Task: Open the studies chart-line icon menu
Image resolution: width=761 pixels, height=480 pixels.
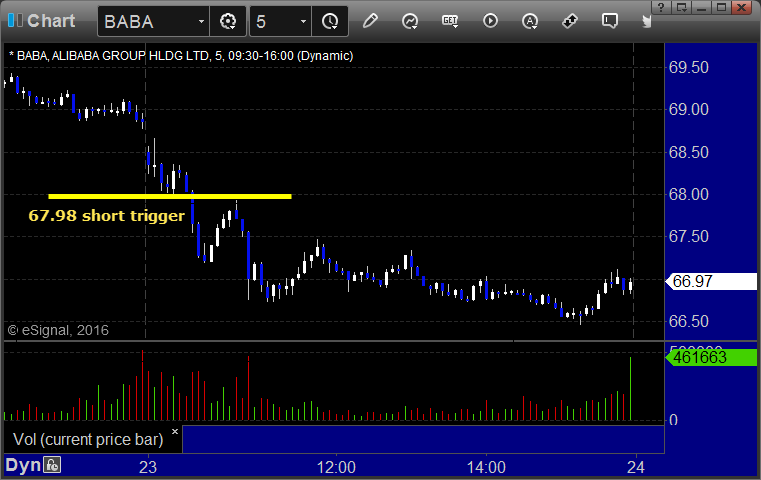Action: [x=410, y=21]
